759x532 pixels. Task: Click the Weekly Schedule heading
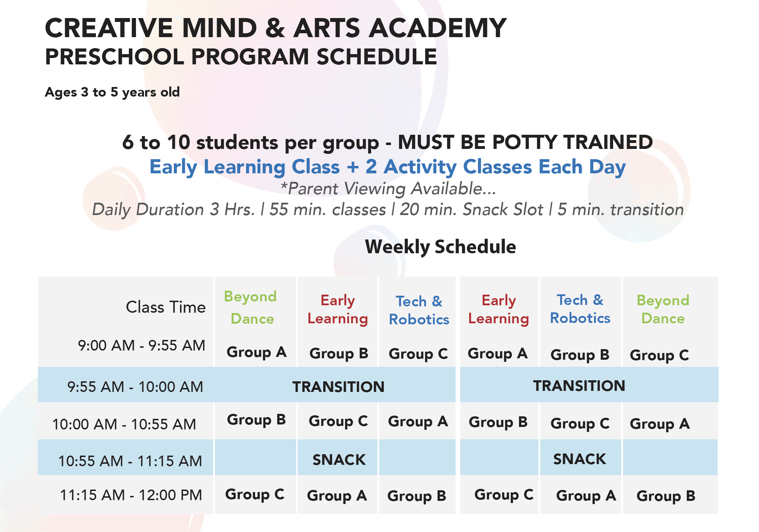440,247
